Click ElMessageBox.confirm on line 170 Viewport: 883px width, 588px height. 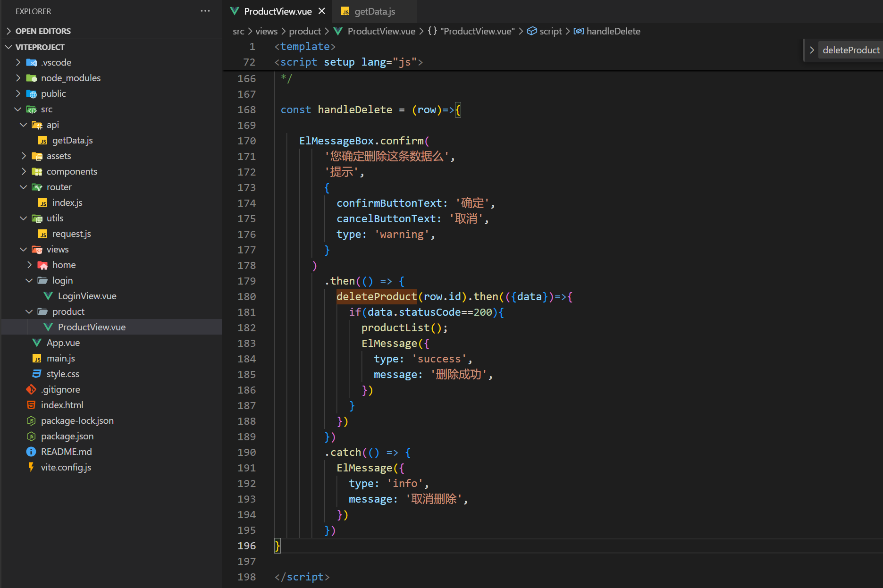pyautogui.click(x=362, y=141)
